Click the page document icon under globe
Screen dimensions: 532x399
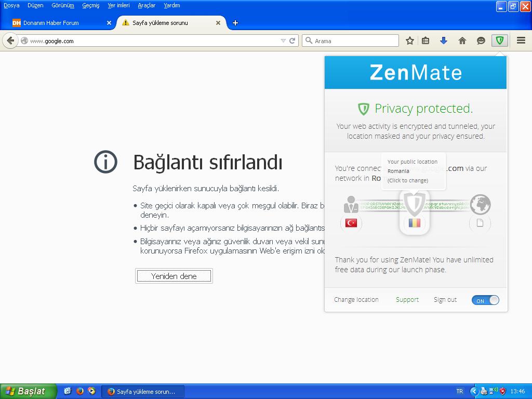coord(480,223)
